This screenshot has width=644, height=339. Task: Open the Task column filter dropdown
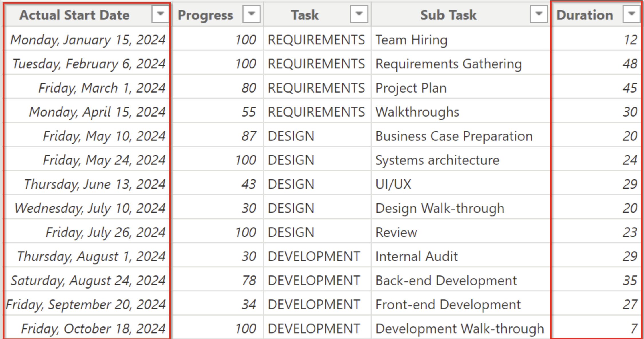(x=359, y=14)
